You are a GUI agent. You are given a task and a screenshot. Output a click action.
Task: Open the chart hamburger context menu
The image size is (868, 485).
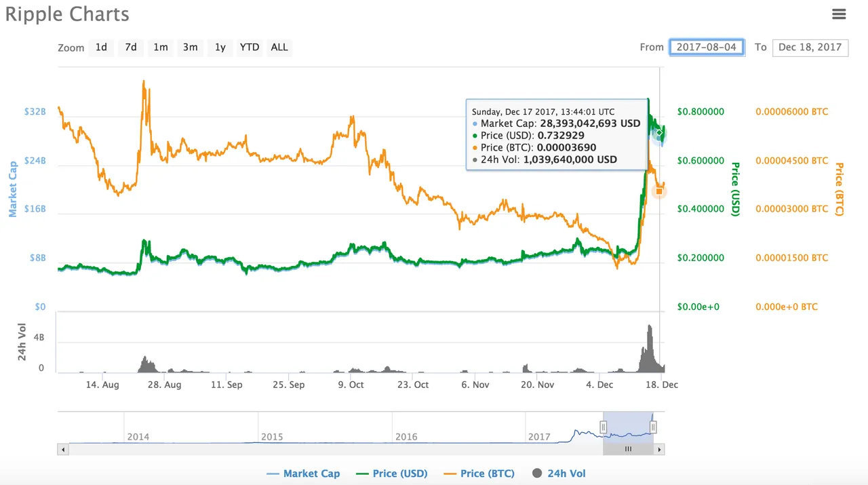pyautogui.click(x=839, y=14)
